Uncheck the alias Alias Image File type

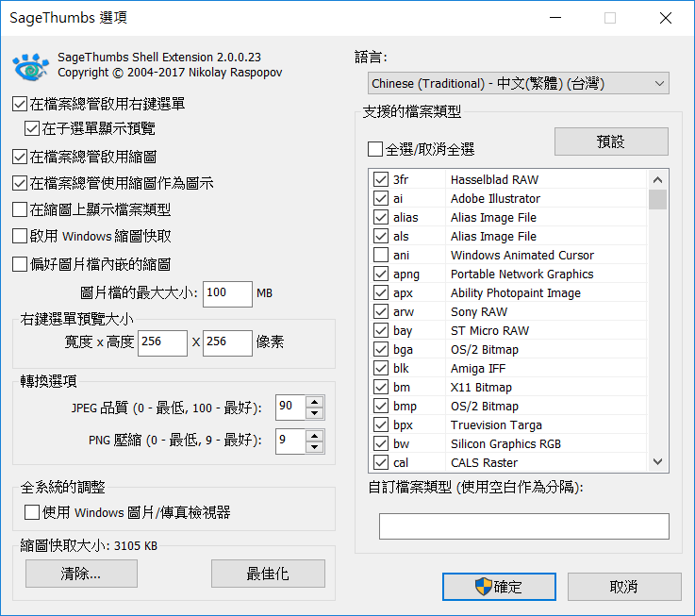pyautogui.click(x=381, y=217)
